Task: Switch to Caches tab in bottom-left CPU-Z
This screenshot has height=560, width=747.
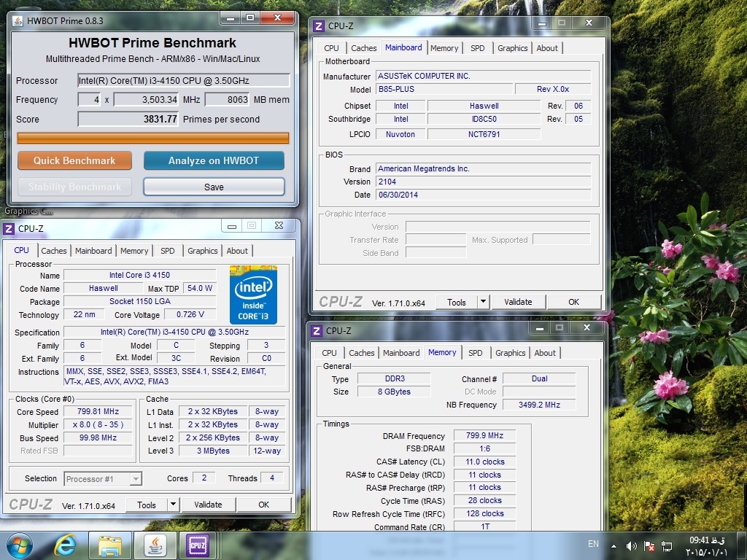Action: point(54,251)
